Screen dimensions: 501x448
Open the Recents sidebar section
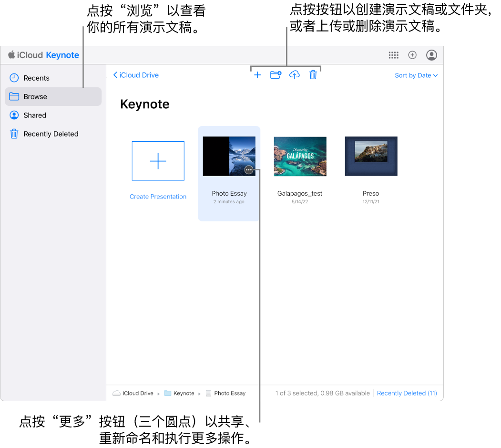point(53,78)
